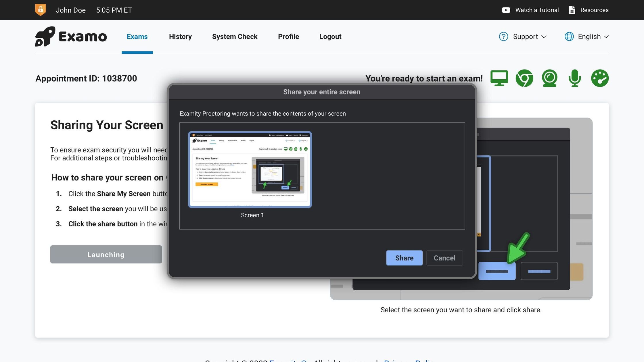644x362 pixels.
Task: Cancel the screen sharing dialog
Action: (x=444, y=258)
